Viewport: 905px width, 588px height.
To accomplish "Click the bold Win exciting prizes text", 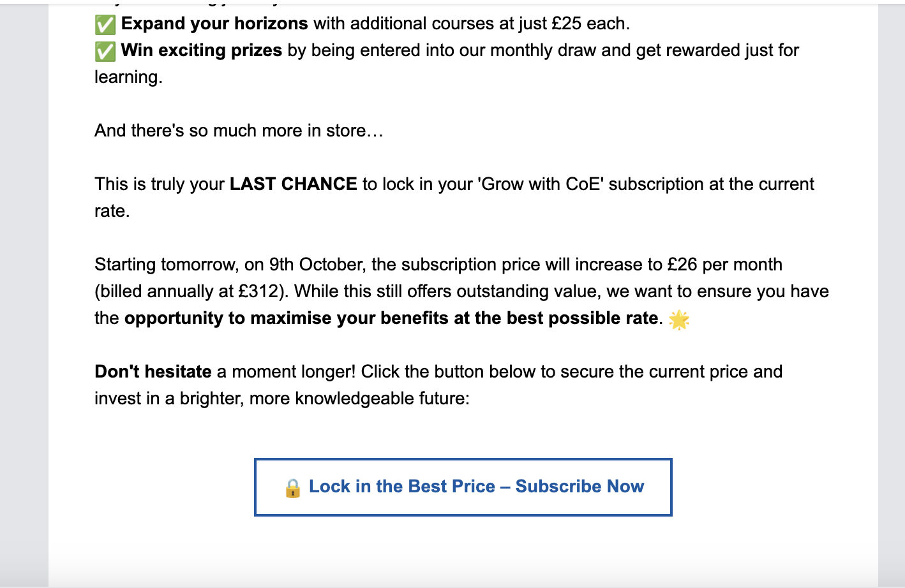I will [202, 50].
